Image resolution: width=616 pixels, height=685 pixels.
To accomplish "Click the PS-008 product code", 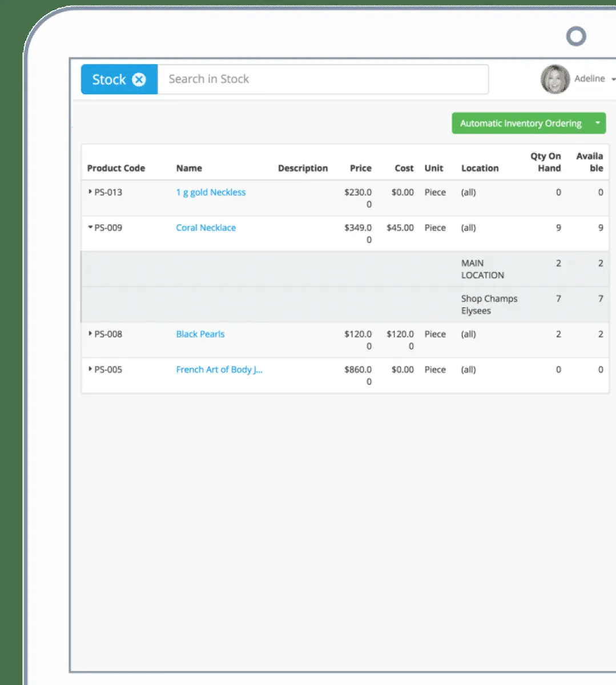I will [x=108, y=334].
